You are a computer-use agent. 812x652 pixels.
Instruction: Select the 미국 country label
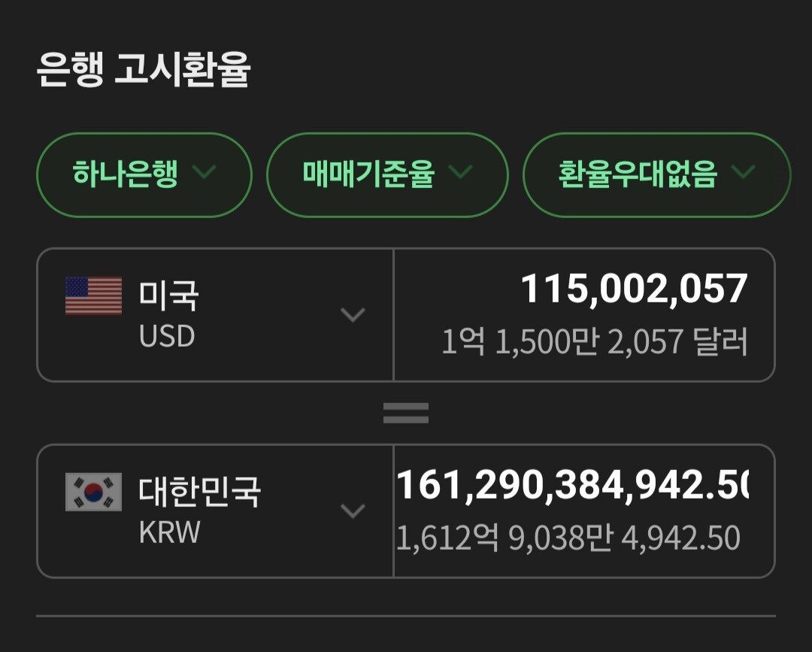coord(168,295)
